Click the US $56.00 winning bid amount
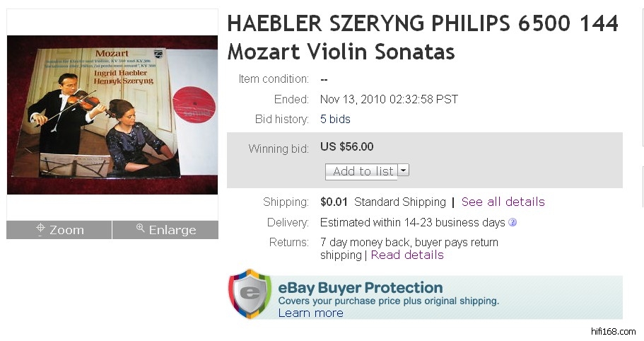Screen dimensions: 644x341 (x=347, y=147)
